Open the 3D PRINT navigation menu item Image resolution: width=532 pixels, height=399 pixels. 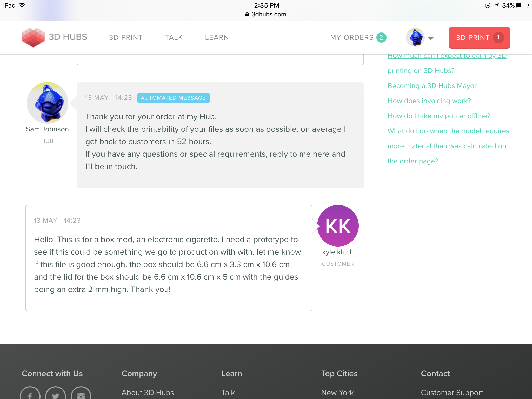tap(125, 37)
